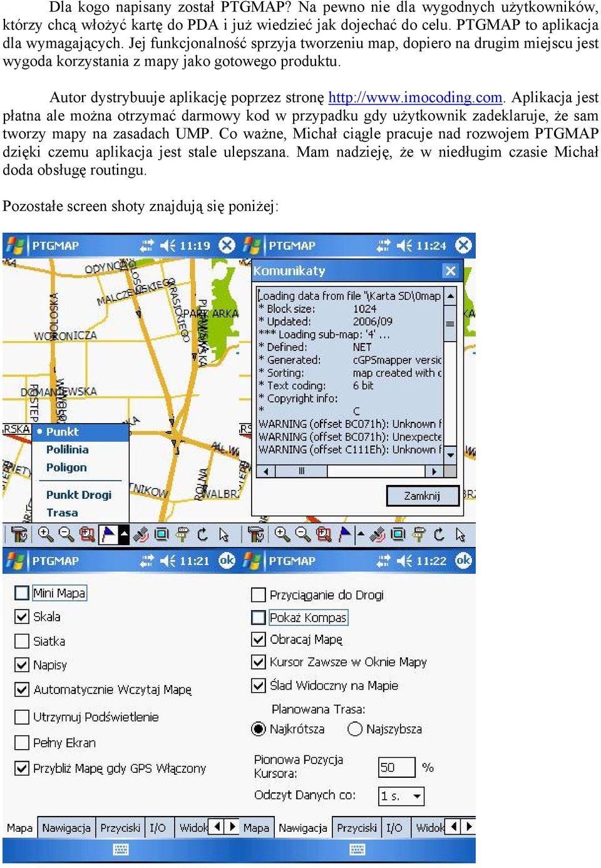
Task: Choose Trasa from the drawing menu
Action: [62, 513]
